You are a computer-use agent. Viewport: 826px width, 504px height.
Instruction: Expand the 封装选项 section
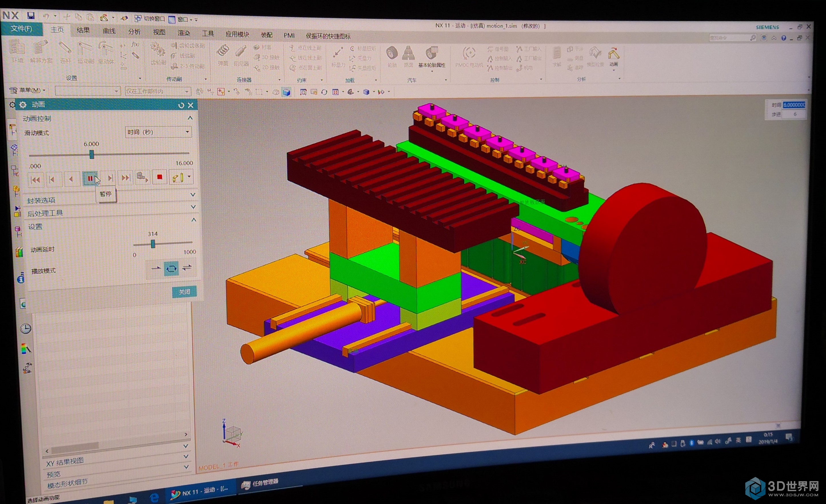[193, 194]
